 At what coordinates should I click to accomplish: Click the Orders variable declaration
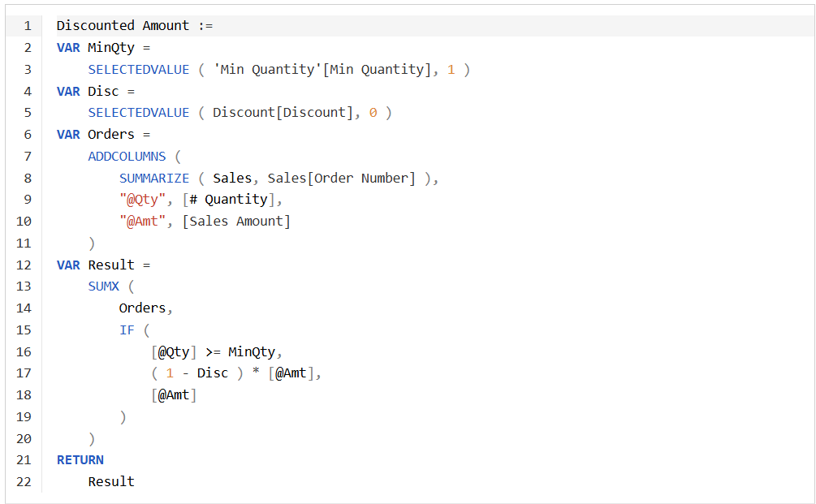(111, 134)
